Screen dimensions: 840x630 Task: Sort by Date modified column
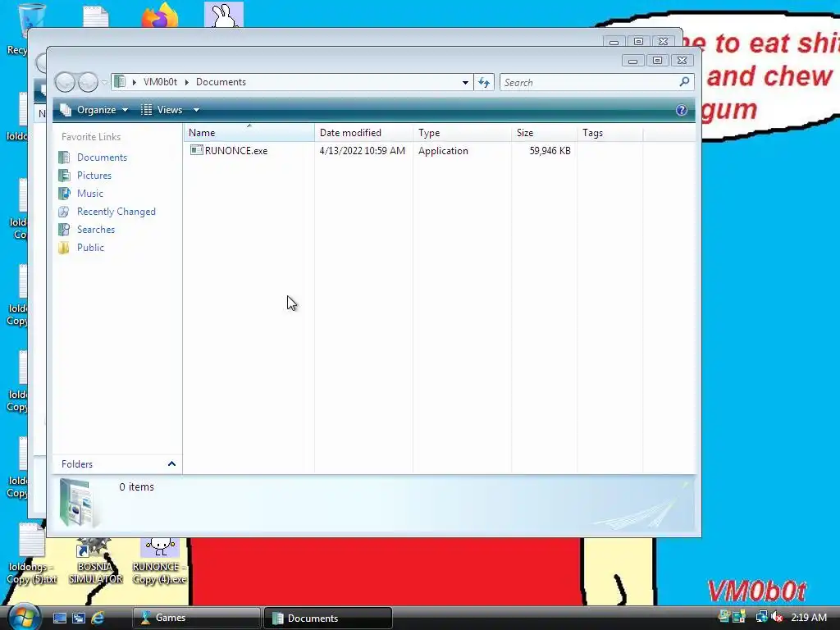tap(363, 133)
